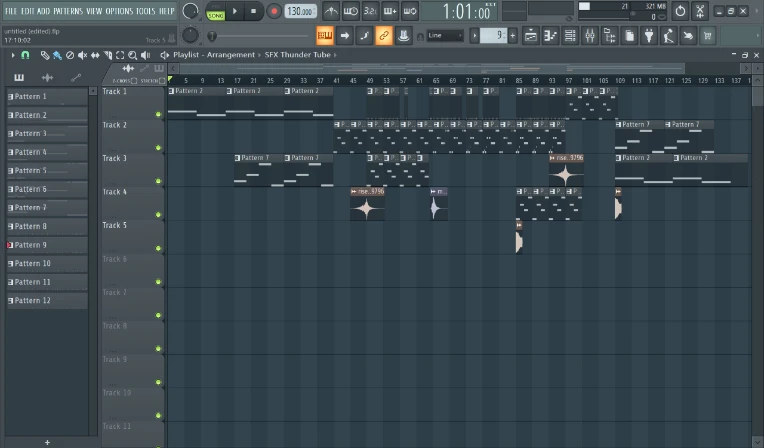Start playback with the play button
The height and width of the screenshot is (448, 764).
point(235,11)
